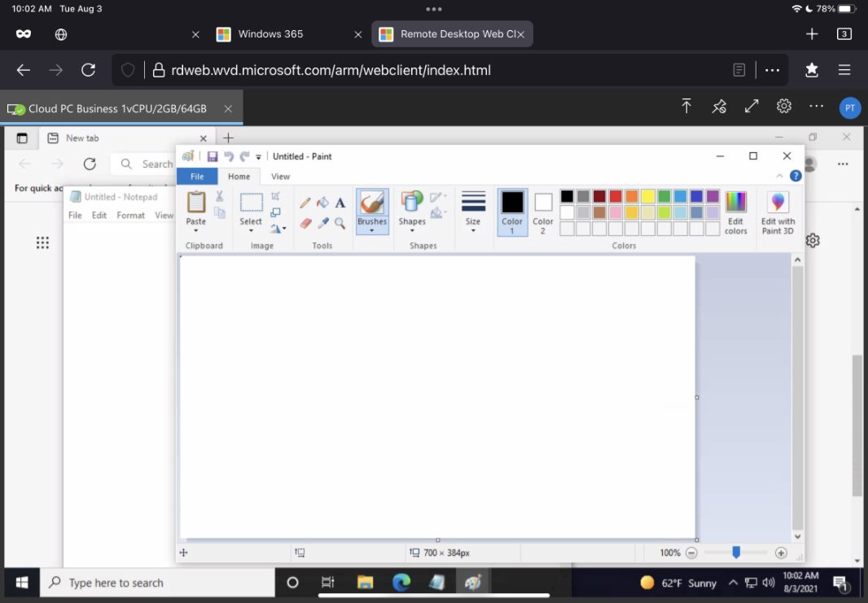Screen dimensions: 868x603
Task: Select the Pencil tool in Paint
Action: pyautogui.click(x=305, y=203)
